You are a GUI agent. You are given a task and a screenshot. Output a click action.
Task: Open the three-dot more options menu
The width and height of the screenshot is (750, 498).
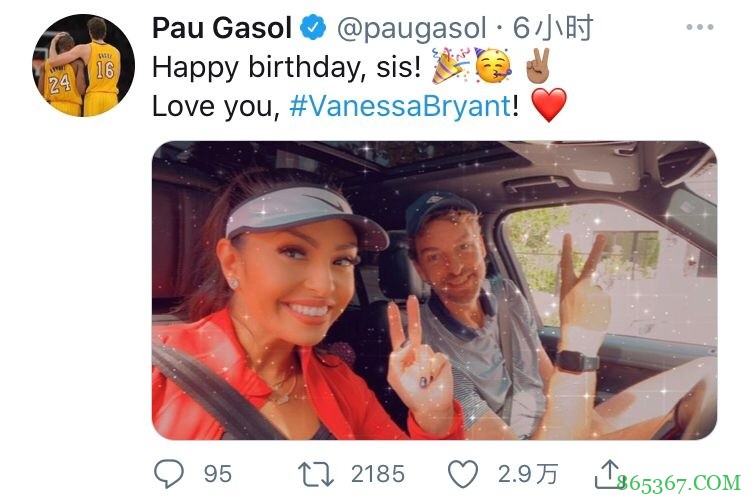pyautogui.click(x=700, y=27)
